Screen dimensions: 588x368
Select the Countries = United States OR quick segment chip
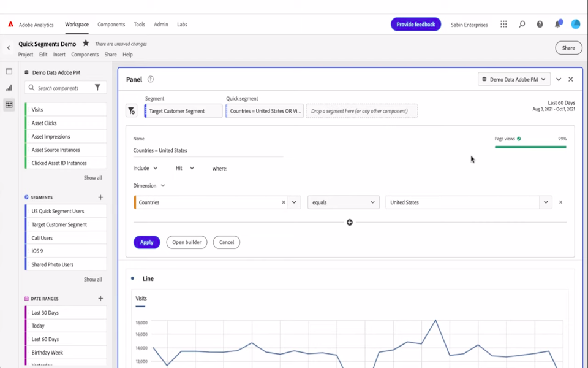(x=265, y=111)
